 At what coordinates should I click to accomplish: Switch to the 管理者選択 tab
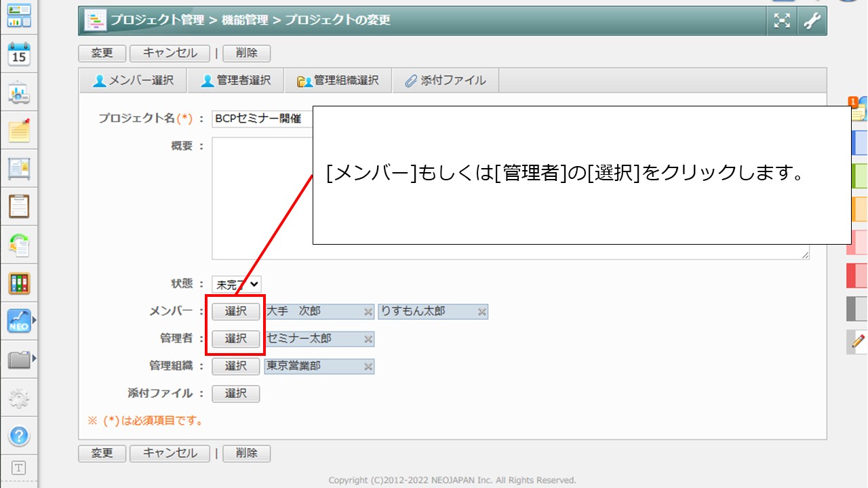(x=236, y=80)
